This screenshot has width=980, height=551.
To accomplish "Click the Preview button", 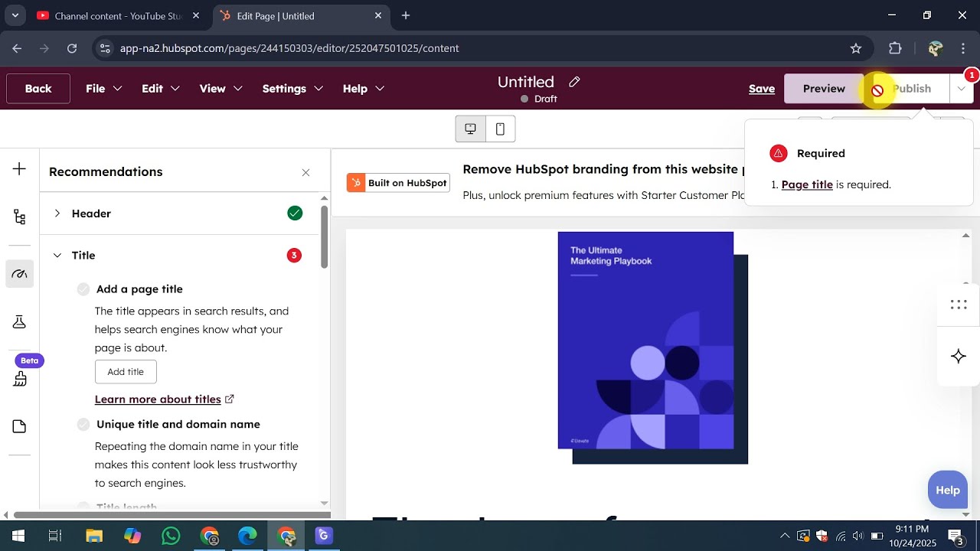I will 824,89.
